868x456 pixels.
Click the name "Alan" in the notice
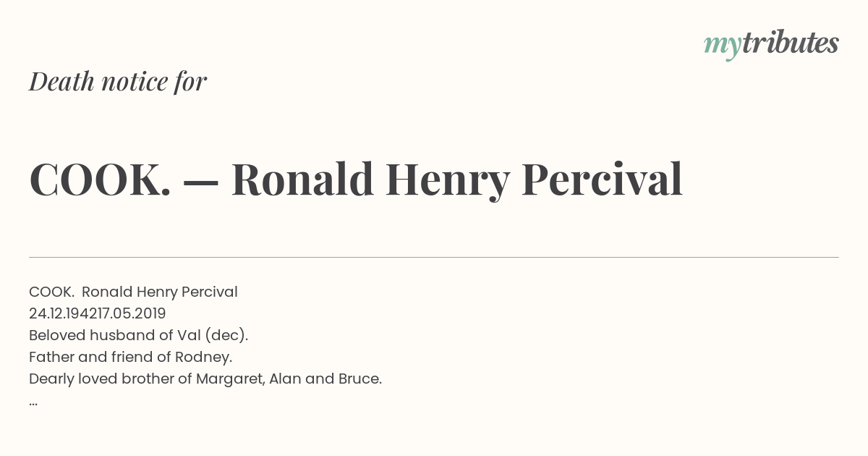coord(285,379)
